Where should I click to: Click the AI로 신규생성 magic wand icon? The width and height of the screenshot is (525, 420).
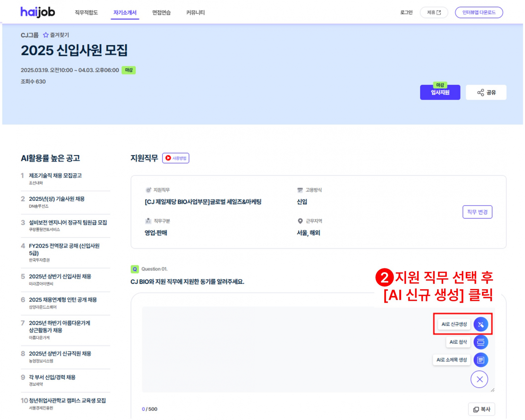click(x=481, y=324)
